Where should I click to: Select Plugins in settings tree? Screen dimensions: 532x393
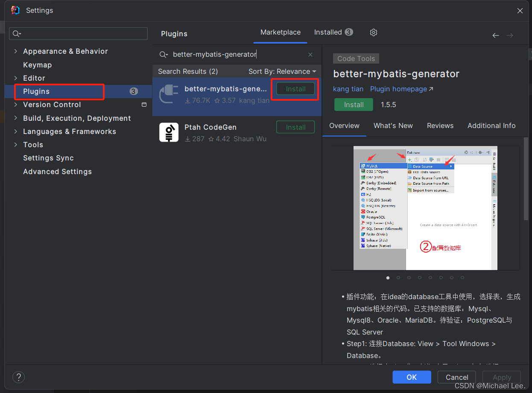[78, 91]
